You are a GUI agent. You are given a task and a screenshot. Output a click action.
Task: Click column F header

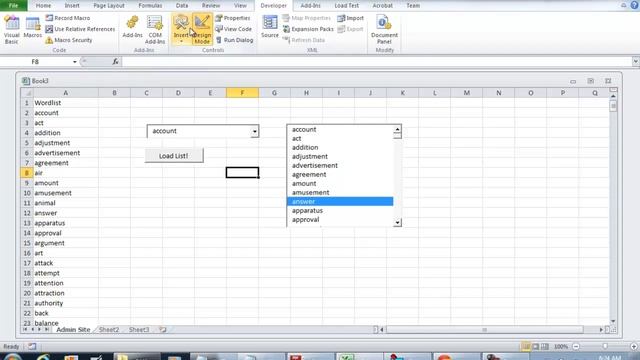tap(242, 93)
